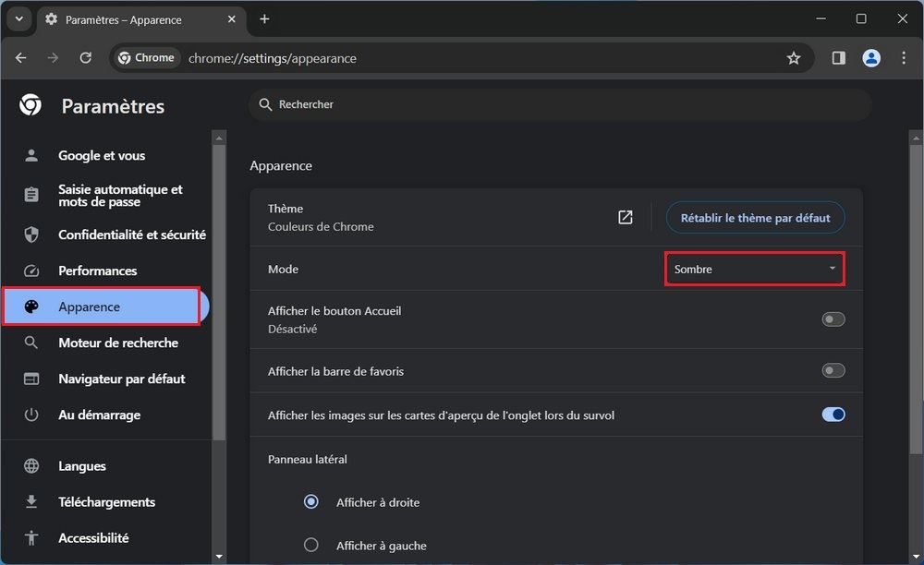Open theme in Chrome Web Store icon
Viewport: 924px width, 565px height.
(x=626, y=217)
